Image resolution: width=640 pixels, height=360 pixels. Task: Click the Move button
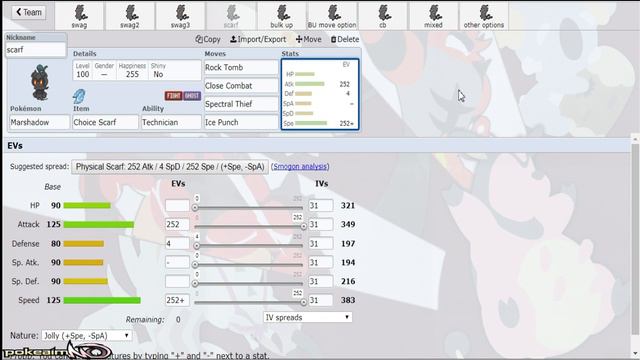point(309,39)
